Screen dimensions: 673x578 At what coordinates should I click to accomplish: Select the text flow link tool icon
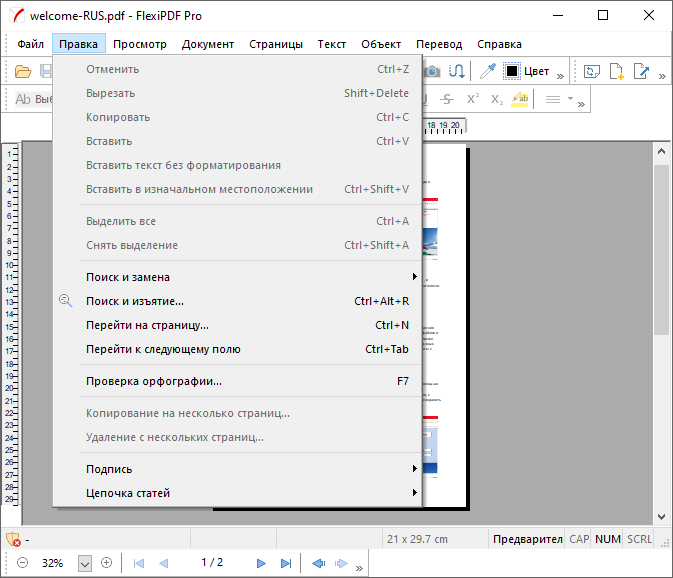(x=457, y=71)
